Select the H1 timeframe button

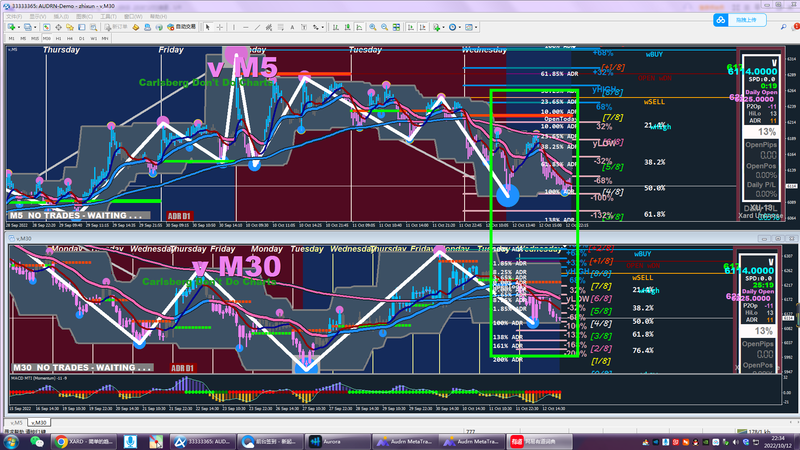58,38
